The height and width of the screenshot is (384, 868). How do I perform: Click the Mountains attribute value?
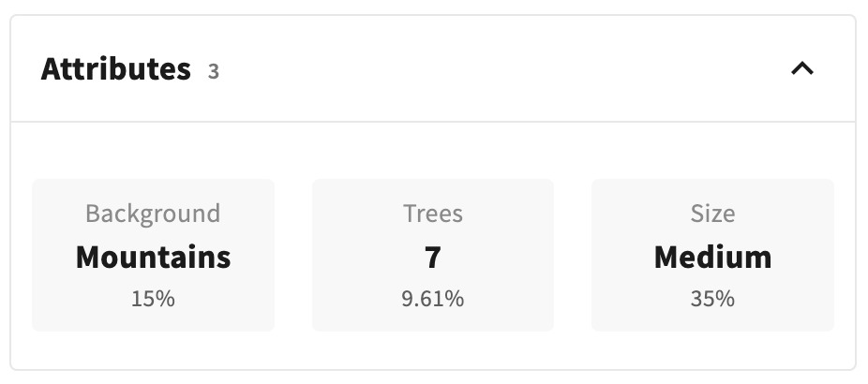coord(153,257)
